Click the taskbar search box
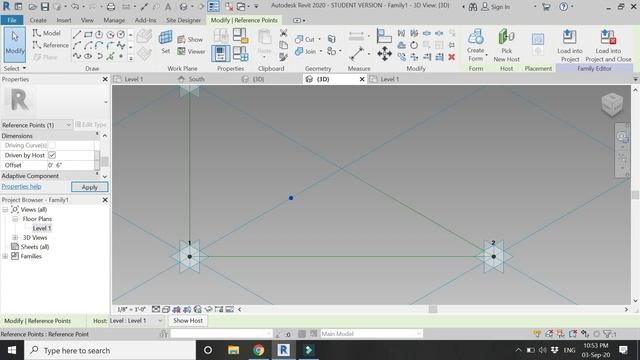 coord(110,350)
